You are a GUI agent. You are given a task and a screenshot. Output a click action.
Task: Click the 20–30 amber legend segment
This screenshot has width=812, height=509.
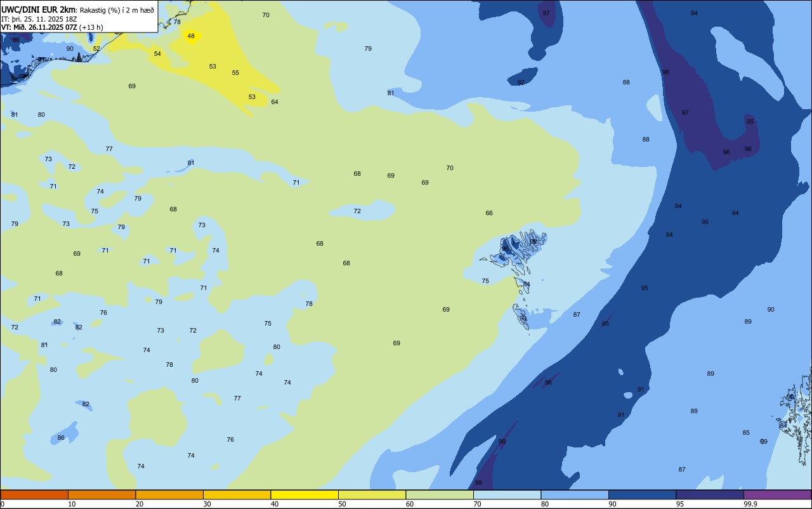click(x=169, y=494)
